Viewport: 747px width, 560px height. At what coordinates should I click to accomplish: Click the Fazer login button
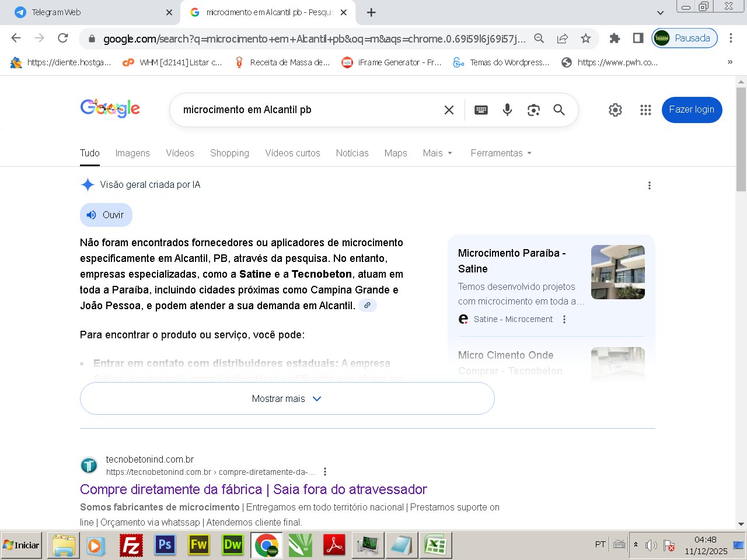692,110
